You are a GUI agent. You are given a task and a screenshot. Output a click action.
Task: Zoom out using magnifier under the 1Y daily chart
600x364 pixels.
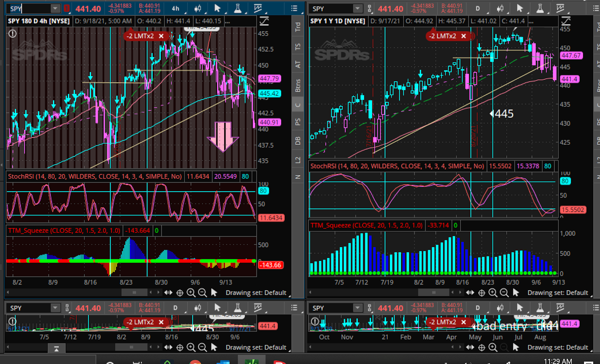click(504, 293)
